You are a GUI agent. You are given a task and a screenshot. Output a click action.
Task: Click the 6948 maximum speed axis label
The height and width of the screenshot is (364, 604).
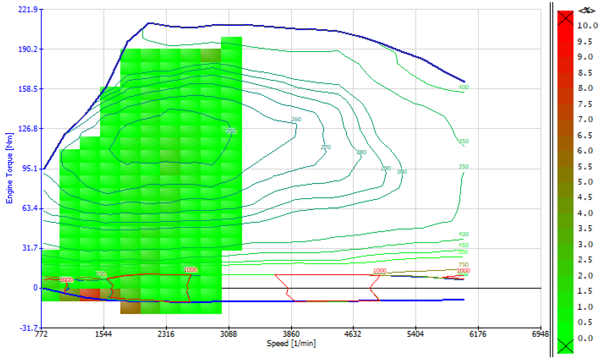coord(540,334)
